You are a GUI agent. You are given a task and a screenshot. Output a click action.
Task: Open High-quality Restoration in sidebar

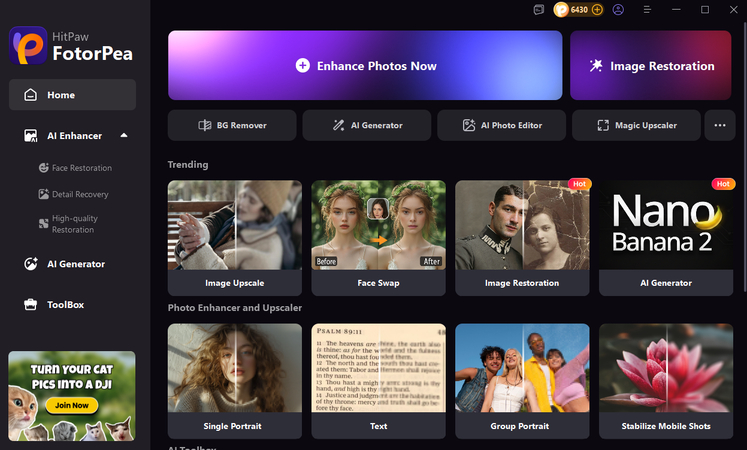(69, 224)
